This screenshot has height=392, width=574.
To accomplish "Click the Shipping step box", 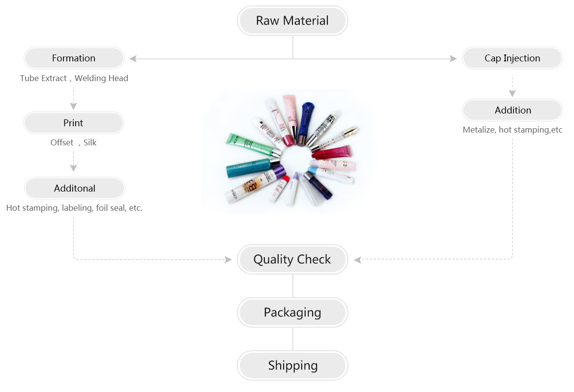I will coord(292,365).
